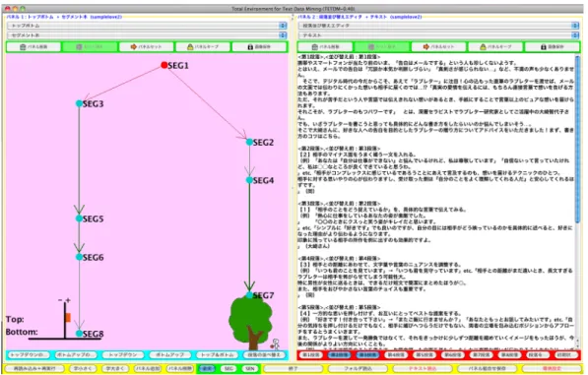Image resolution: width=588 pixels, height=375 pixels.
Task: Click the green tree illustration
Action: coord(250,322)
